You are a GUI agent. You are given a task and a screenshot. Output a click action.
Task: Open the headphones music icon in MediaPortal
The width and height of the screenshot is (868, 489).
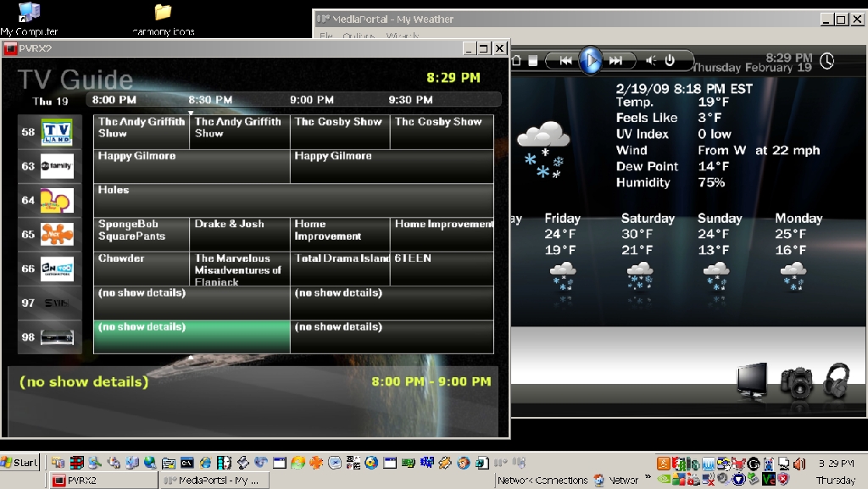point(837,380)
